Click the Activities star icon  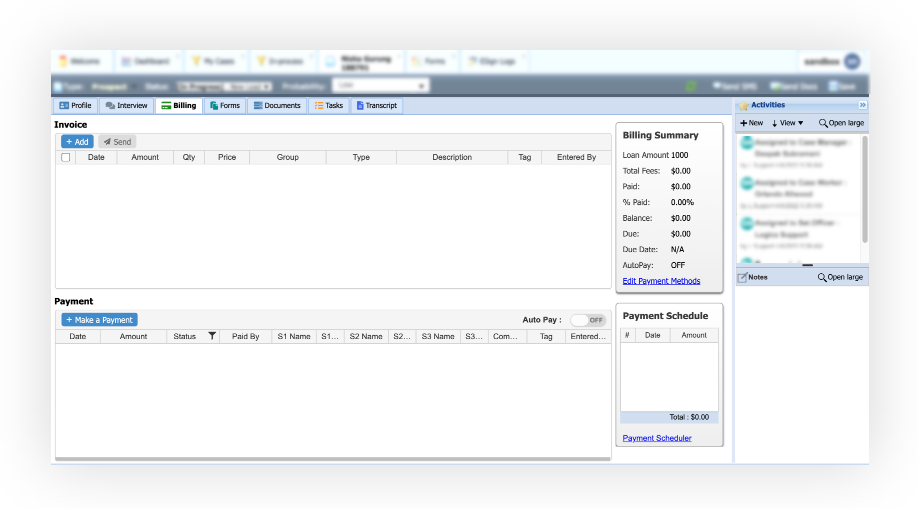[744, 105]
